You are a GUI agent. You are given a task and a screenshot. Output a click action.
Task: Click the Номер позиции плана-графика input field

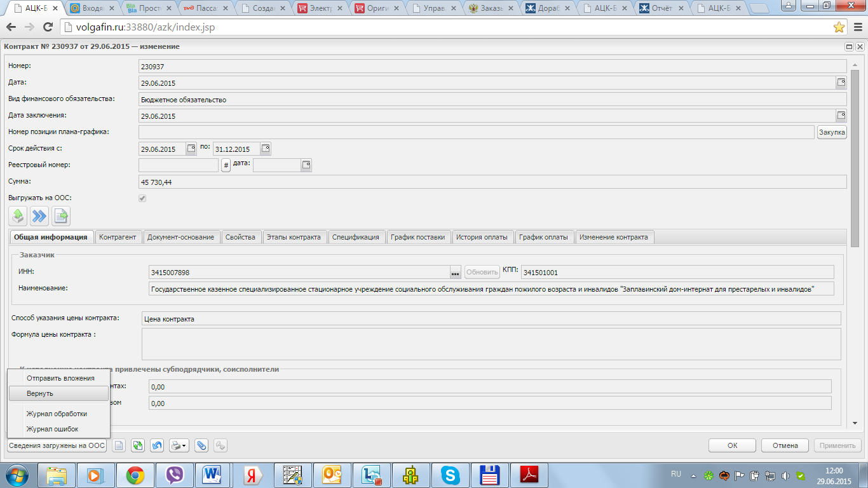point(476,132)
